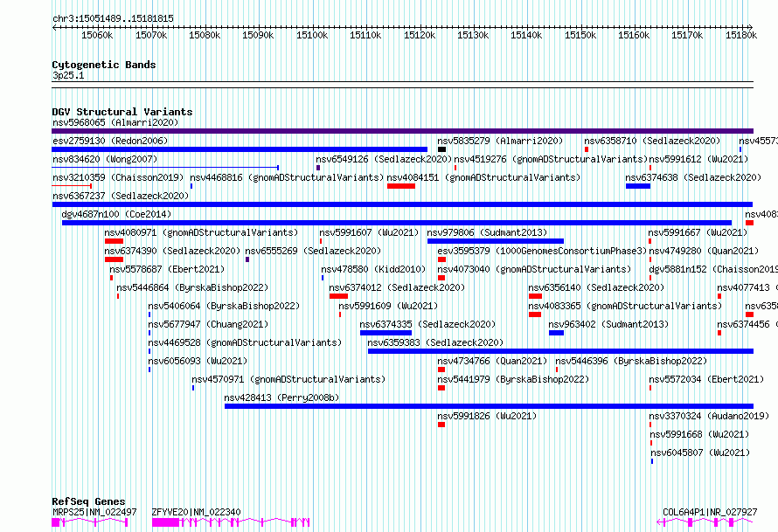Click the nsv5968065 (Almarri2020) variant label

[115, 122]
